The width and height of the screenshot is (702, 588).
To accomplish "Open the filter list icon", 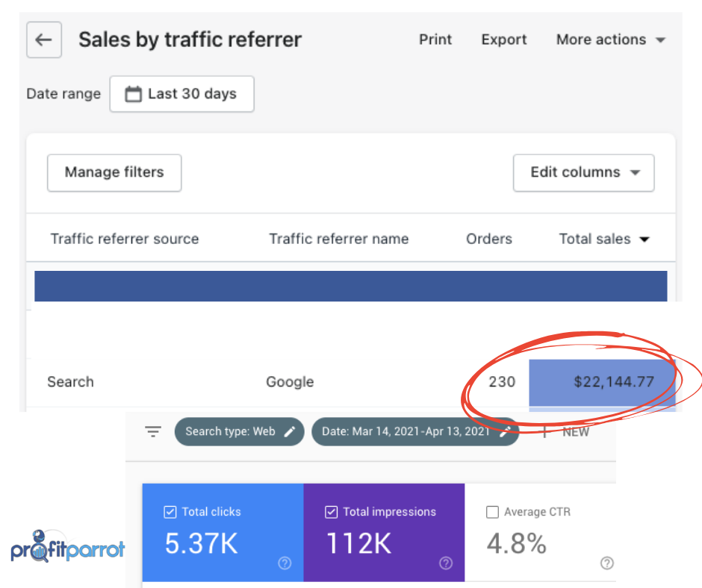I will [153, 431].
